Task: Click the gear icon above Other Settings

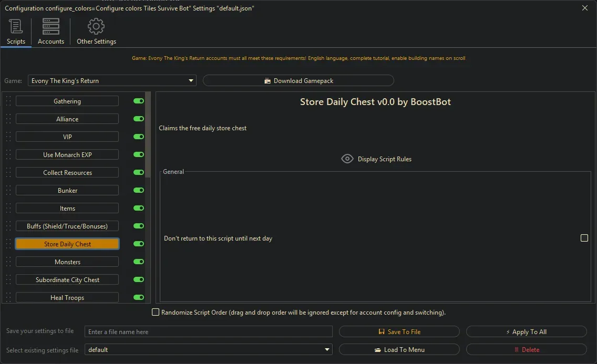Action: tap(96, 26)
